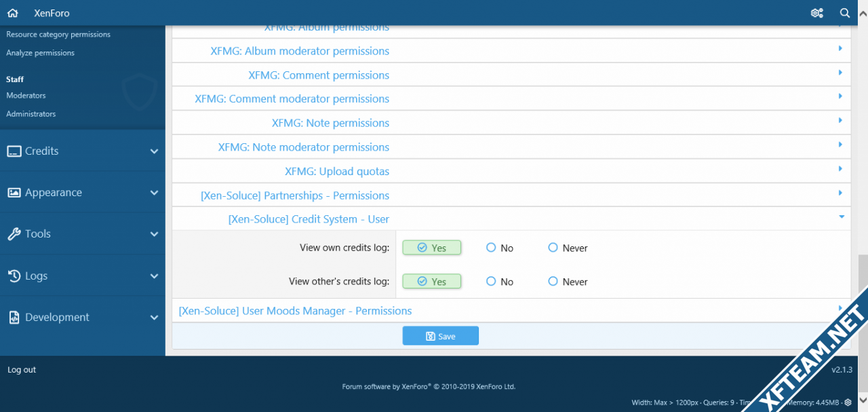Open [Xen-Soluce] Partnerships - Permissions heading

(295, 195)
